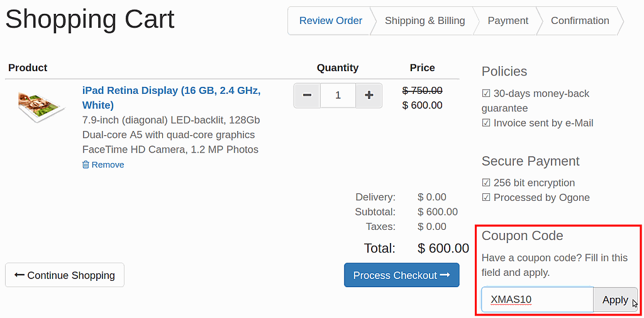
Task: Click the Continue Shopping button
Action: pyautogui.click(x=65, y=275)
